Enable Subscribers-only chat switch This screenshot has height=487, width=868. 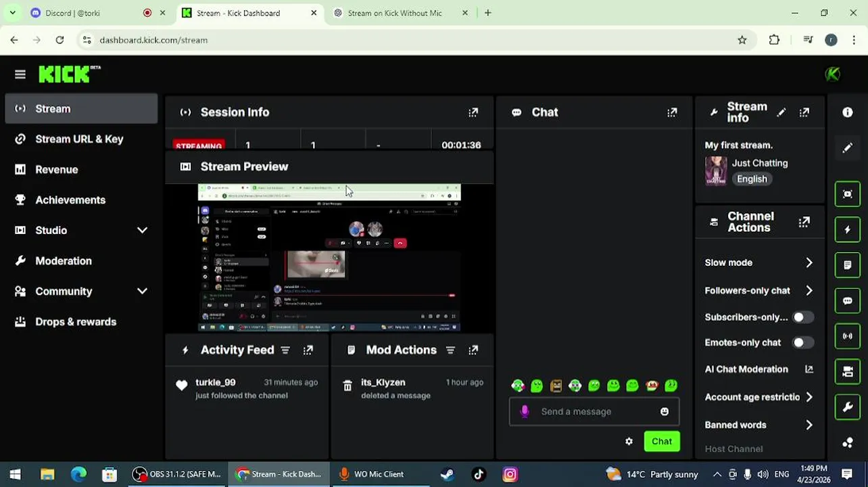[802, 317]
